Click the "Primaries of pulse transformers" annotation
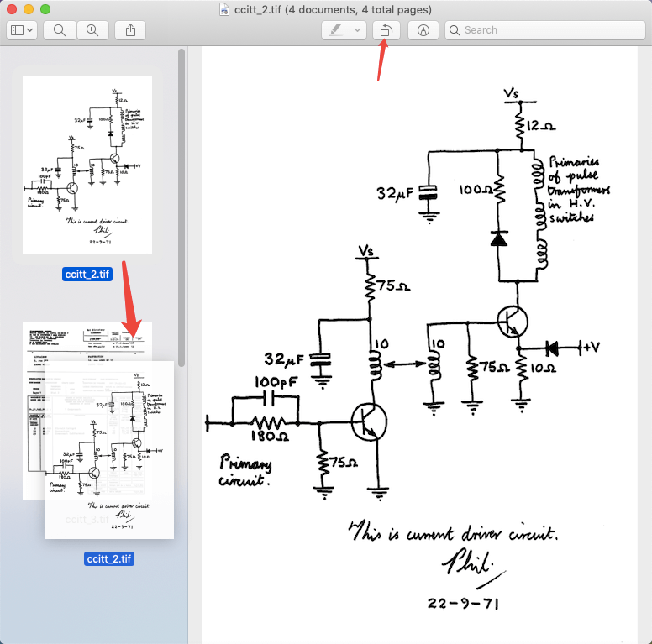The image size is (652, 644). point(578,189)
